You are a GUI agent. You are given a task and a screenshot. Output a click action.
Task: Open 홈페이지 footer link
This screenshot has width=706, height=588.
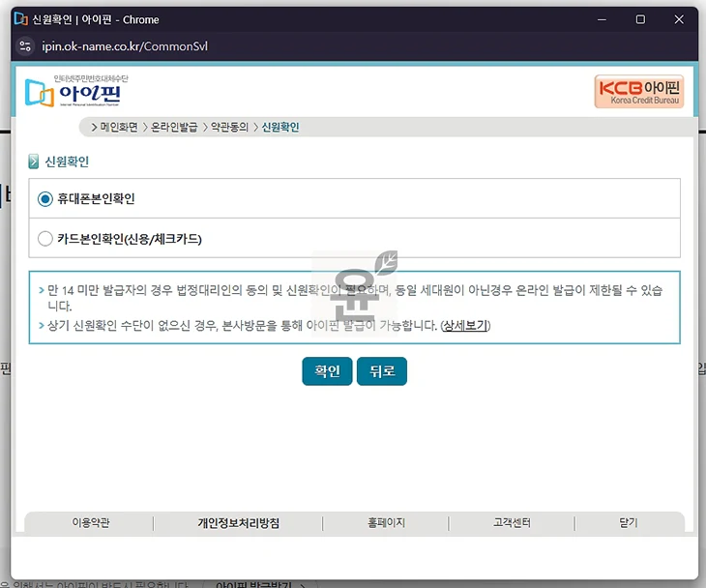click(x=386, y=522)
